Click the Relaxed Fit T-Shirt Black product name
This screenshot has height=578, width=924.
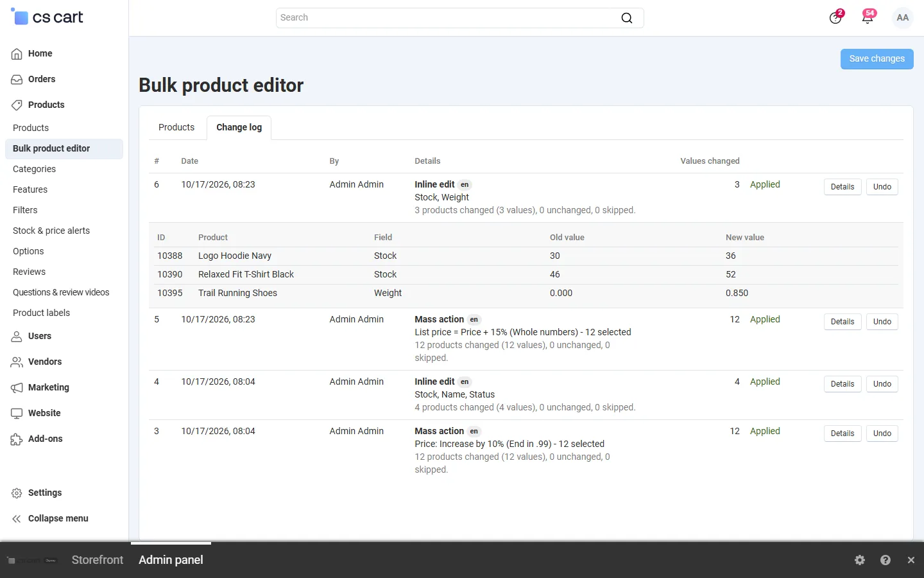click(x=246, y=274)
